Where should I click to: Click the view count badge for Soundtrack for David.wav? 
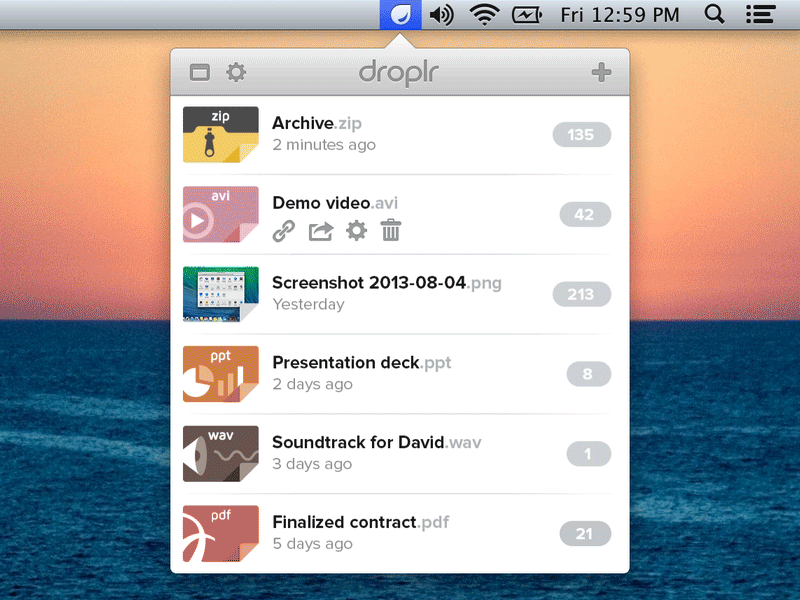pyautogui.click(x=589, y=454)
